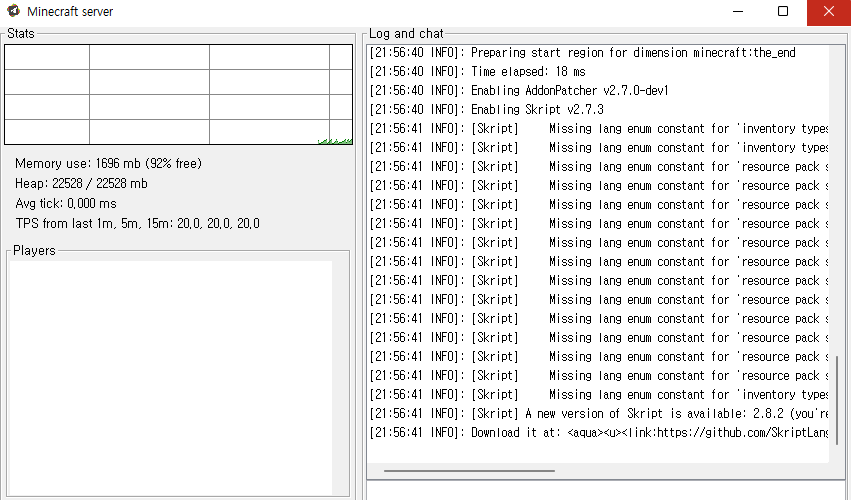The image size is (851, 500).
Task: Click log line 'Preparing start region for dimension minecraft:the_end'
Action: [582, 53]
